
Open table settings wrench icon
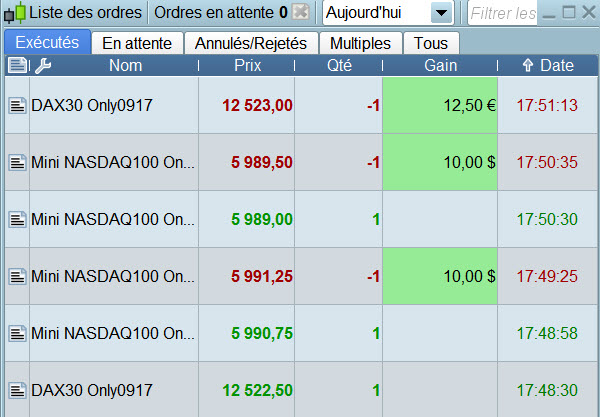pyautogui.click(x=43, y=66)
